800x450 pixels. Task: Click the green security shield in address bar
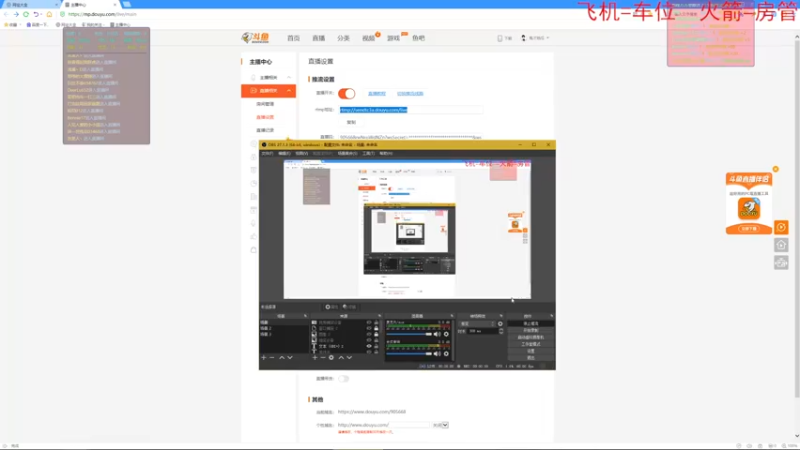click(63, 14)
